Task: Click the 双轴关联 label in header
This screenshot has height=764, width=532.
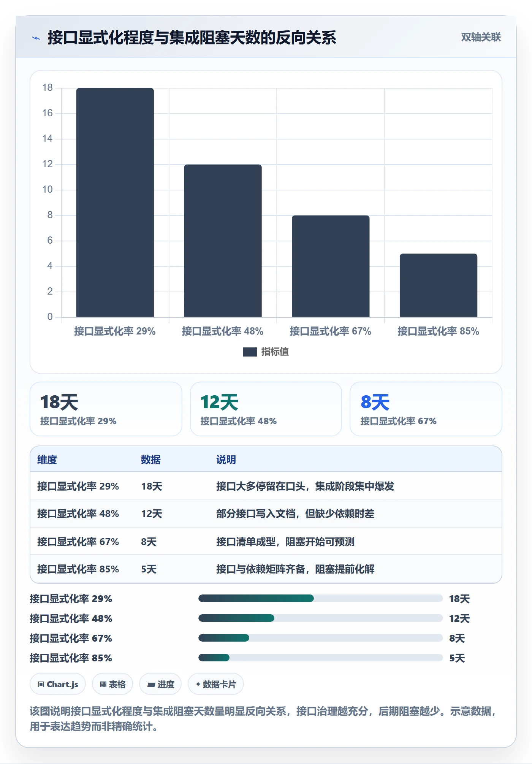Action: pos(481,37)
